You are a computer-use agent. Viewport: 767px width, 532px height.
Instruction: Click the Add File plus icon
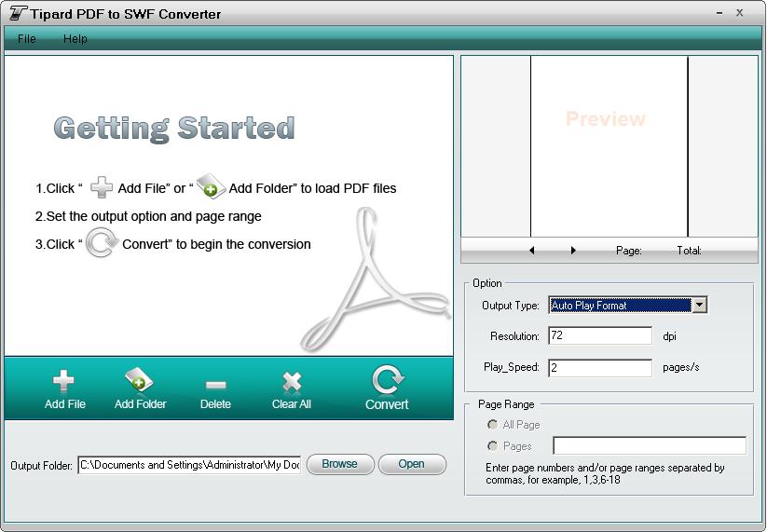[64, 381]
